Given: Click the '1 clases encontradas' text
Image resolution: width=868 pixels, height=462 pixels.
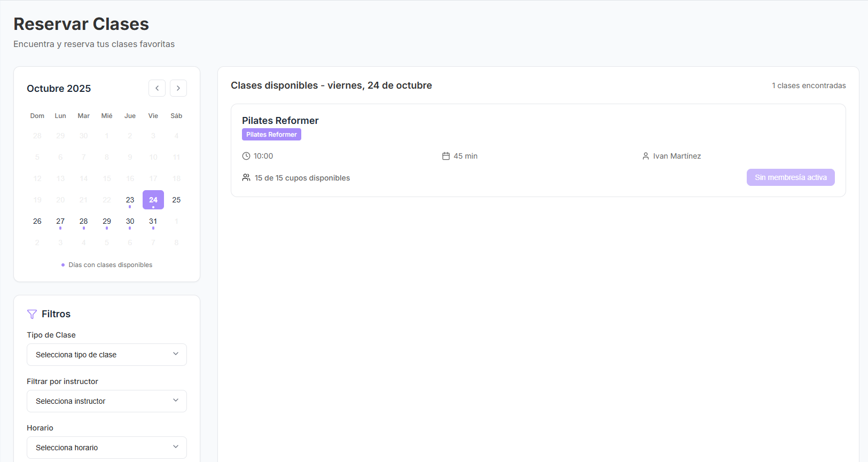Looking at the screenshot, I should point(809,85).
